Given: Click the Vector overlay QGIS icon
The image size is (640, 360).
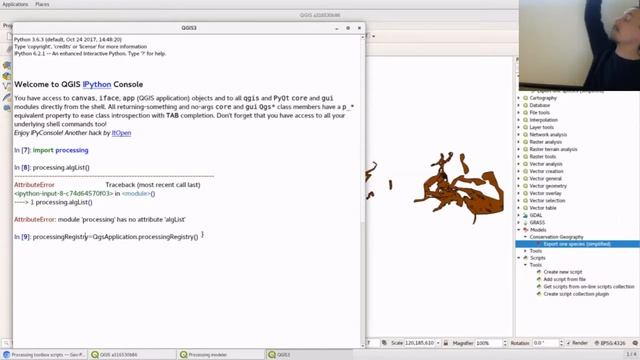Looking at the screenshot, I should click(x=525, y=193).
